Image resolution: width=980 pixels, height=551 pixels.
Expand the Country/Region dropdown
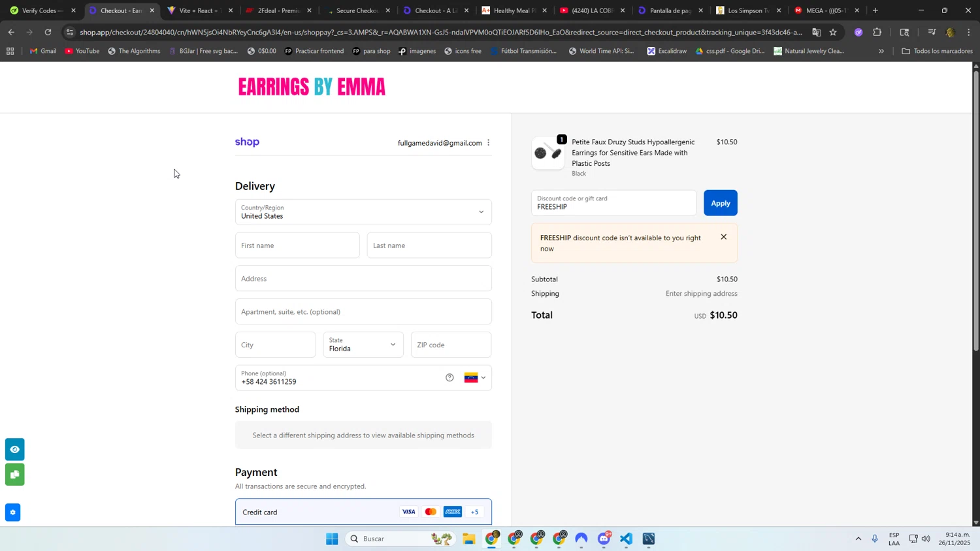[363, 212]
